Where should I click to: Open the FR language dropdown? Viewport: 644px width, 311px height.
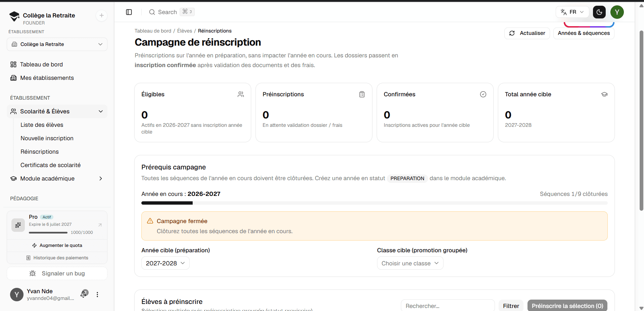[572, 12]
